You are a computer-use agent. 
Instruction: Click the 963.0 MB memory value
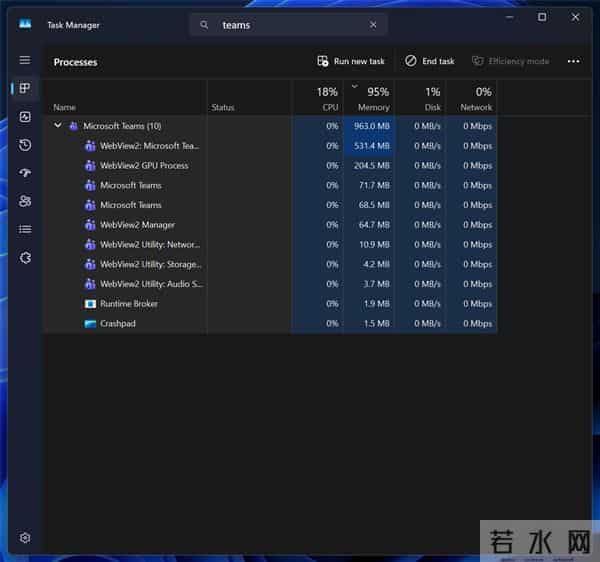coord(372,126)
